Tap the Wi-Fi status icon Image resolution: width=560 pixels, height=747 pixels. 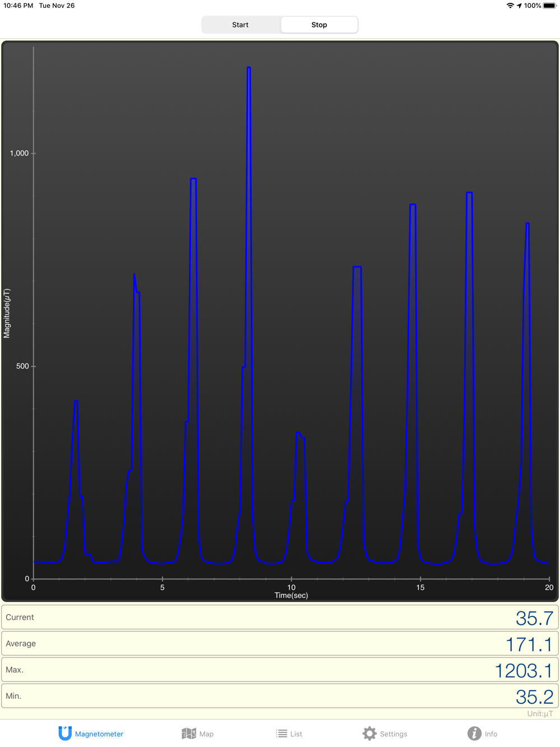pyautogui.click(x=510, y=6)
